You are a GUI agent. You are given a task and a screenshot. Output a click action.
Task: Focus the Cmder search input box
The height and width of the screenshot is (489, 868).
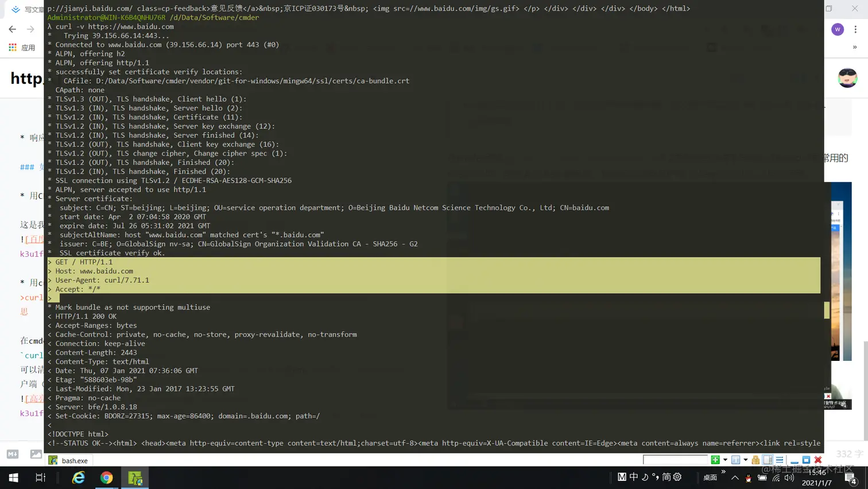[676, 460]
